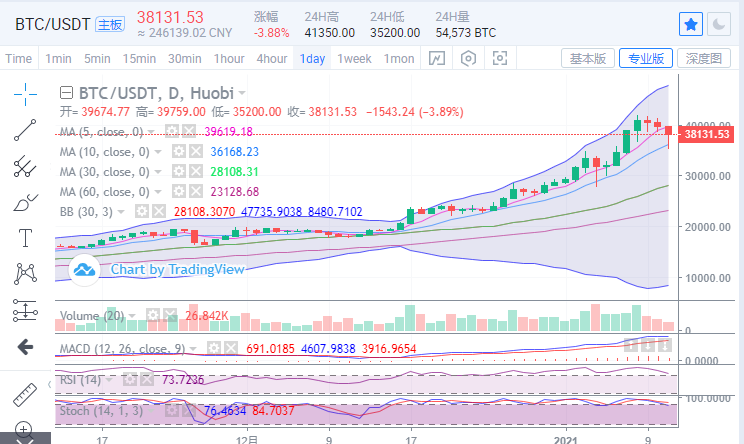Open Stoch indicator settings gear
744x444 pixels.
coord(172,411)
